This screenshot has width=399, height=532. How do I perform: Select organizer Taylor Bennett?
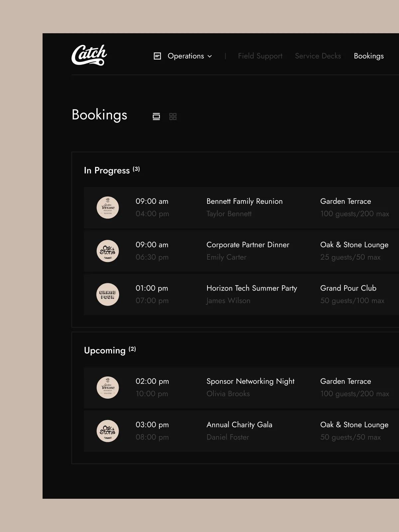(229, 214)
